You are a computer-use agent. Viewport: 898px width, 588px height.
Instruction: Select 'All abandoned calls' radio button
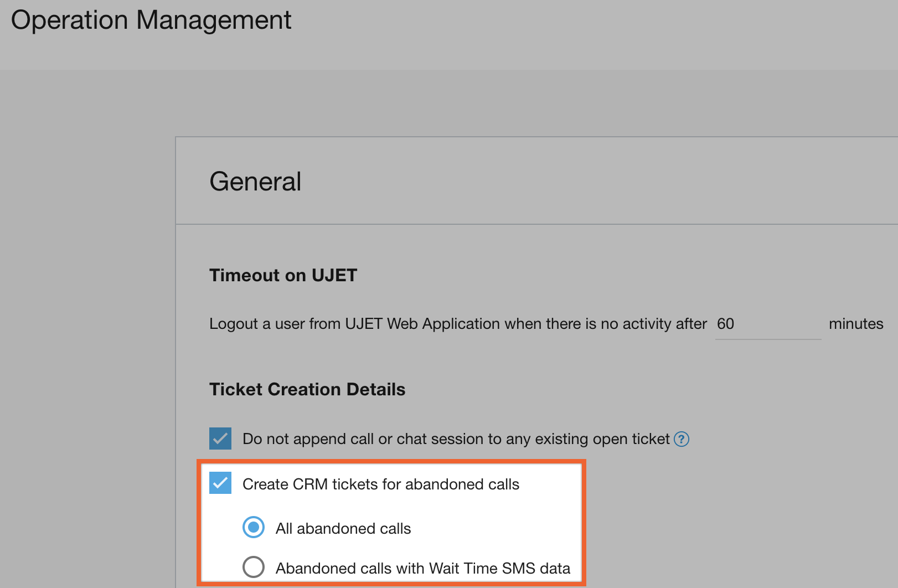pyautogui.click(x=254, y=527)
